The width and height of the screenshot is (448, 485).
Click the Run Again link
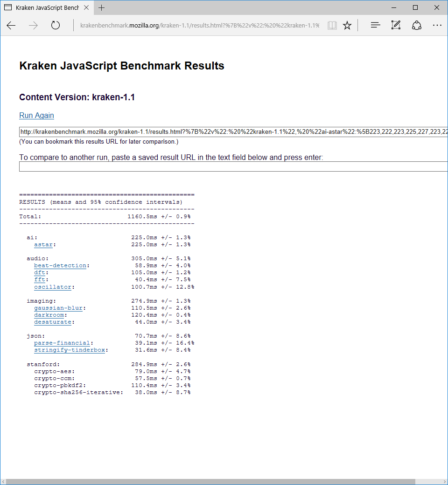pyautogui.click(x=36, y=115)
